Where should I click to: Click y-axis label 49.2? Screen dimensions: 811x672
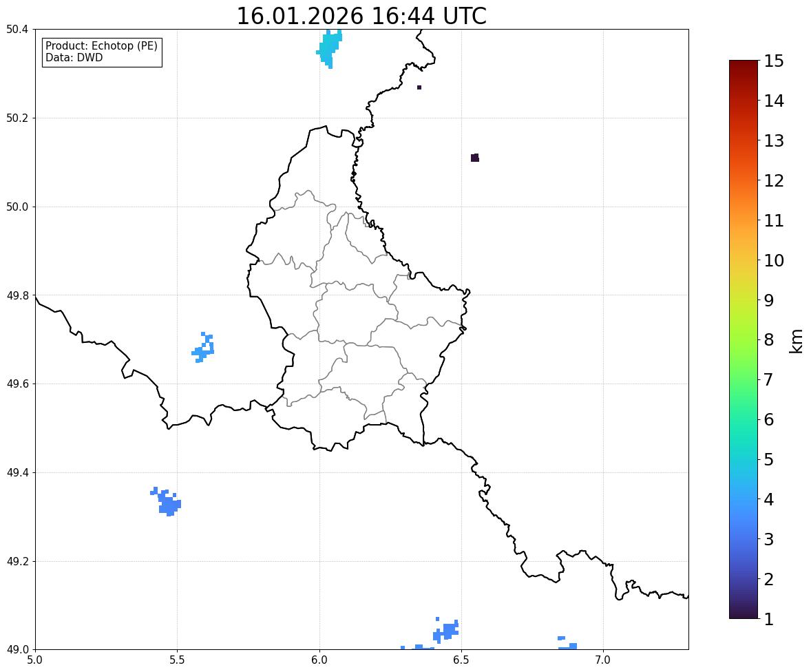click(x=17, y=561)
